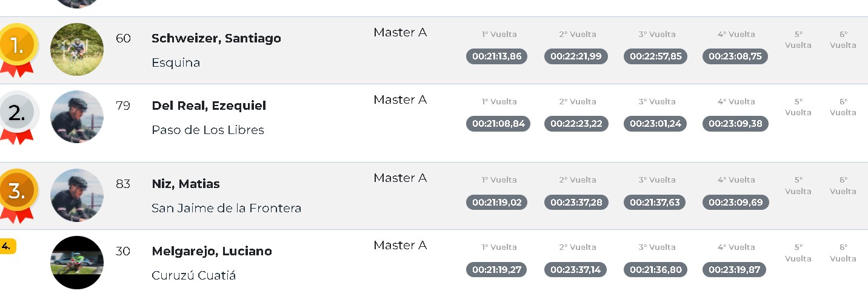Select rider name Niz, Matias
868x299 pixels.
pos(185,184)
